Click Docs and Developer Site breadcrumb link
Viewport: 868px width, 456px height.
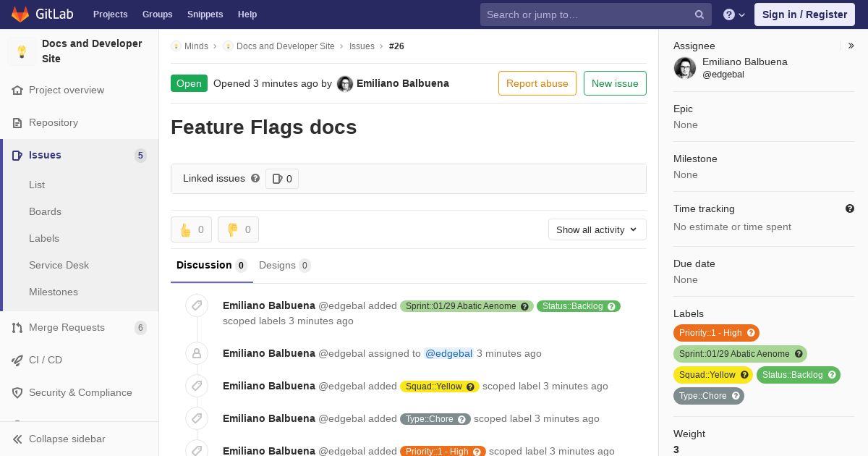pyautogui.click(x=286, y=46)
